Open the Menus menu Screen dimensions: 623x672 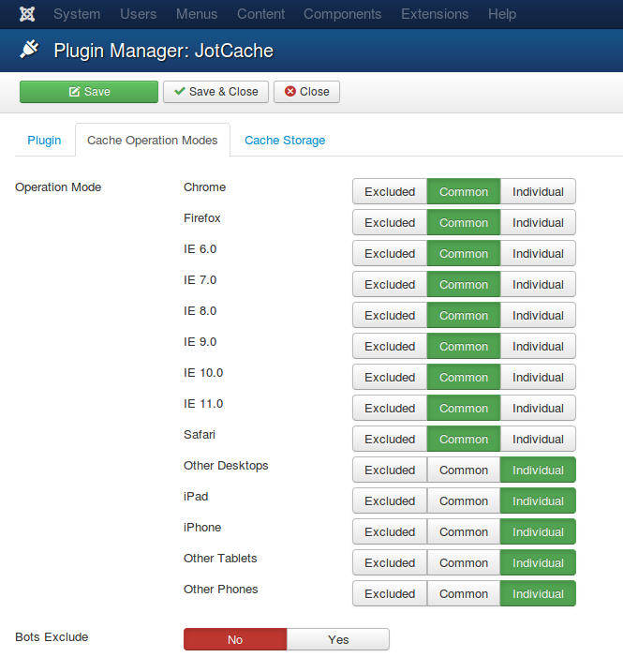click(197, 14)
